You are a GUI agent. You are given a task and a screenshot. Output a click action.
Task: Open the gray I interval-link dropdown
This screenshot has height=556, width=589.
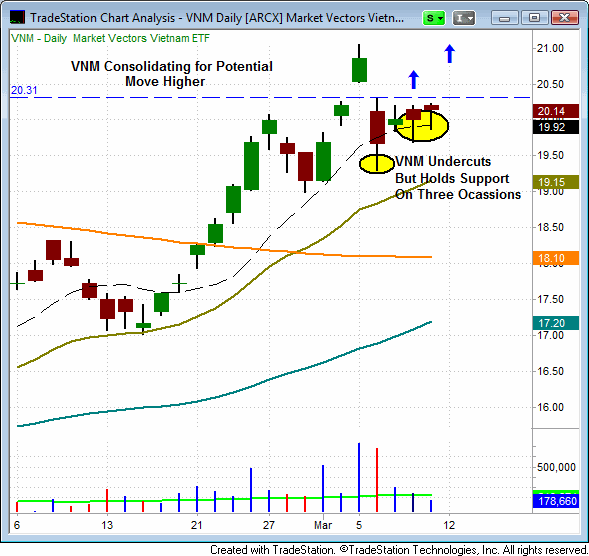[464, 18]
